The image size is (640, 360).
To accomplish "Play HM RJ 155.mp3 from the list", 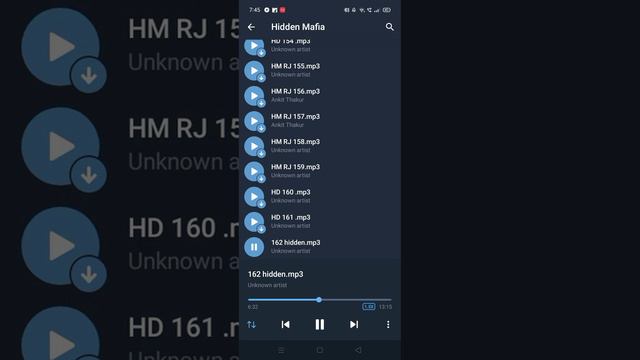I will [254, 71].
